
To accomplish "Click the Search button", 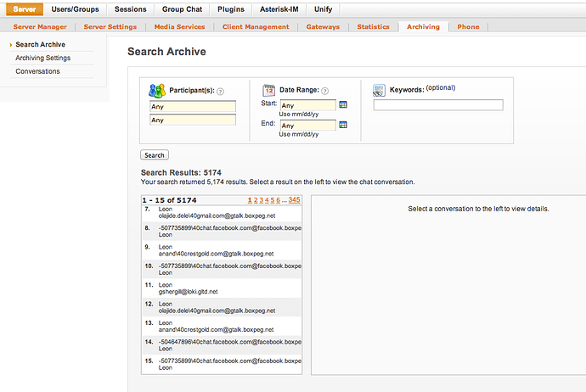I will tap(155, 155).
